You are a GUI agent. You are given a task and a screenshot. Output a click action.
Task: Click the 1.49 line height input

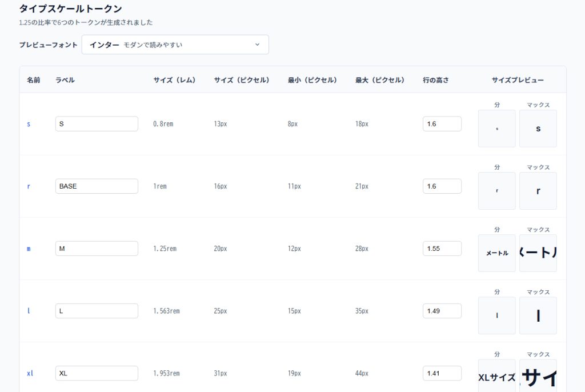(442, 311)
